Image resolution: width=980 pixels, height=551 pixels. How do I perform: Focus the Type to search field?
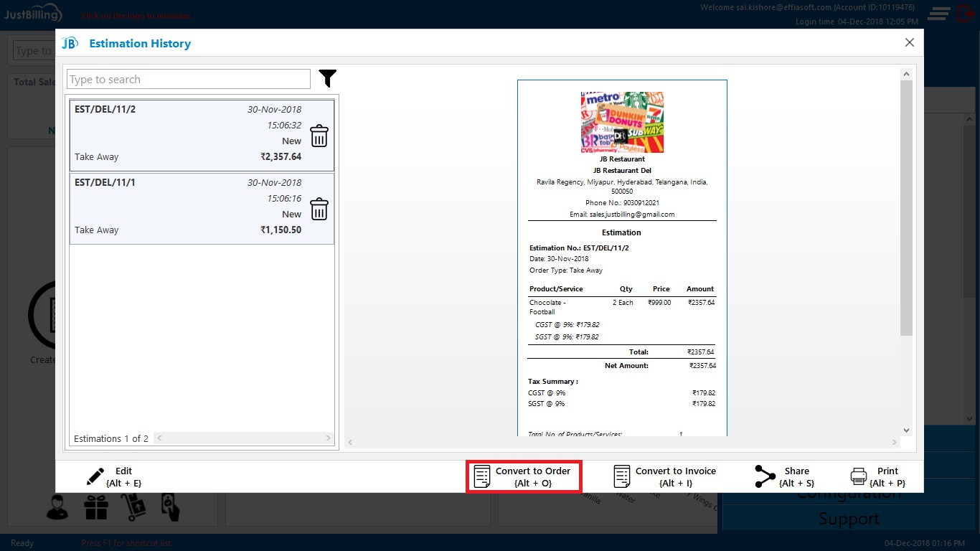[189, 79]
